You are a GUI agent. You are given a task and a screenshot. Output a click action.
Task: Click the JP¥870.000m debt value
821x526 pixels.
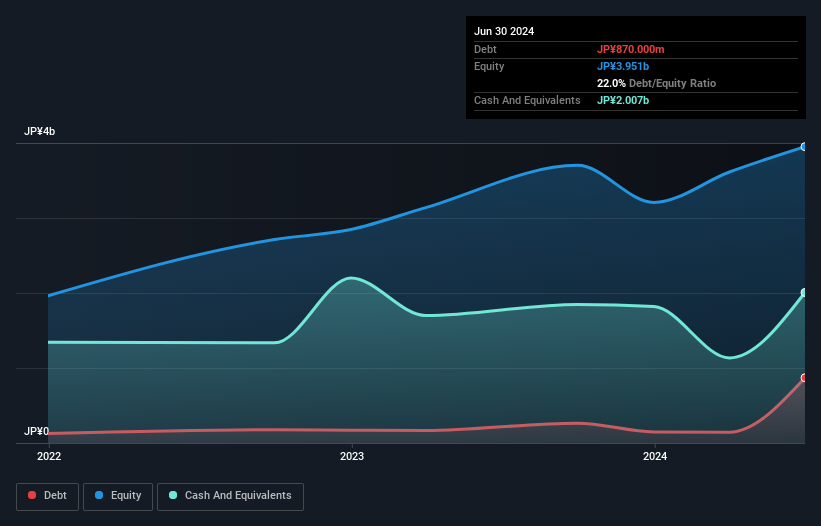(630, 49)
